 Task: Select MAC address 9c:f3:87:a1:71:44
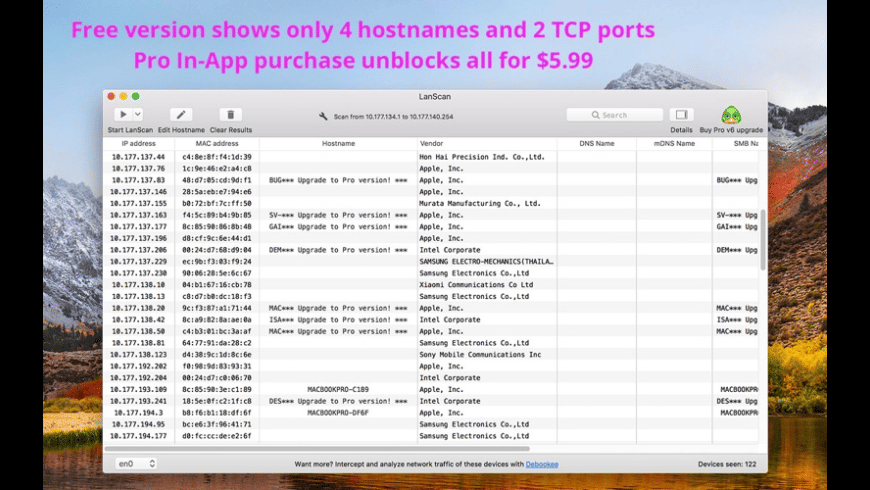(217, 308)
